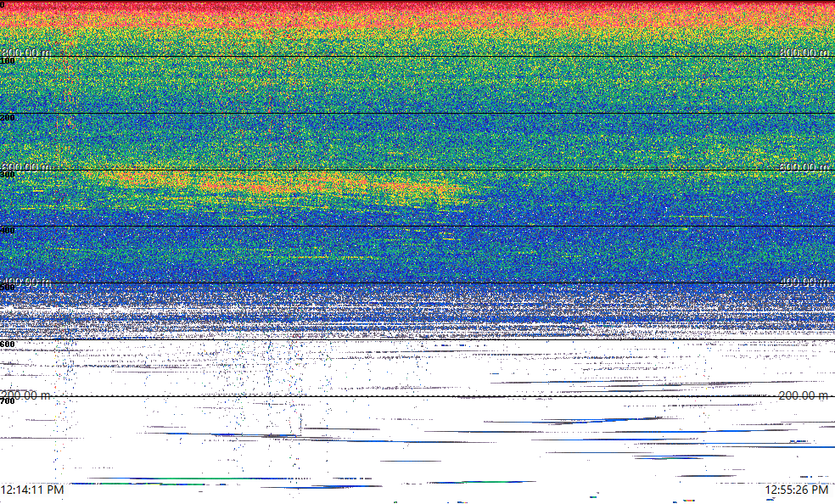
Task: Select the bold 600 depth gridline label
Action: 8,344
